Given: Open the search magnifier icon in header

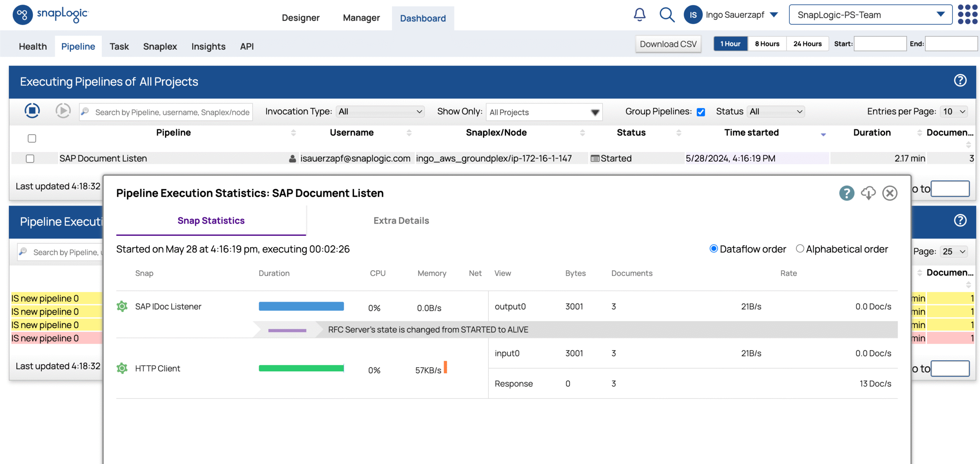Looking at the screenshot, I should pyautogui.click(x=666, y=15).
